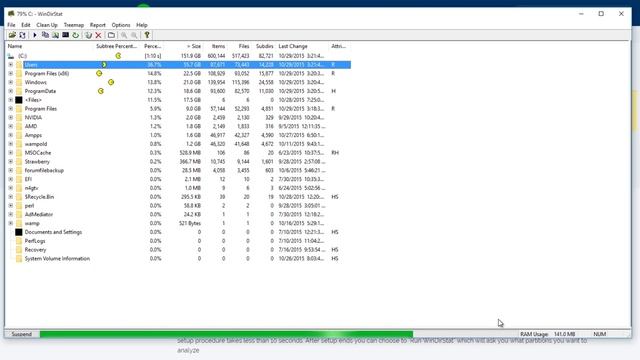Expand the Users folder node
The width and height of the screenshot is (640, 360).
11,64
